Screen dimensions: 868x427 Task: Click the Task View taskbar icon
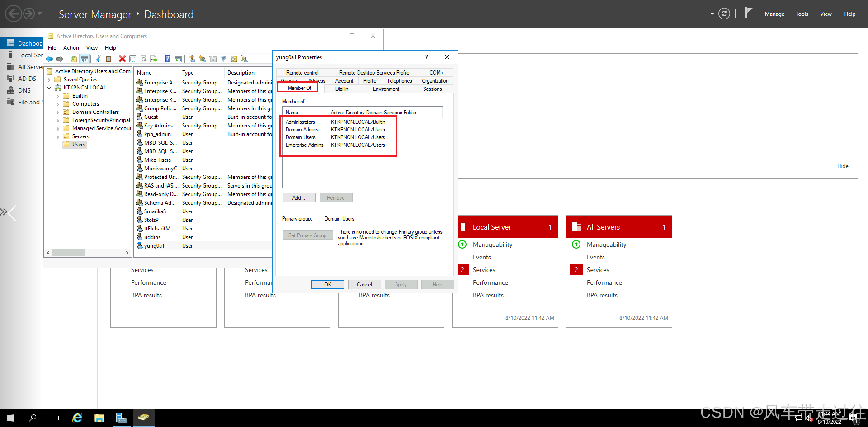54,418
